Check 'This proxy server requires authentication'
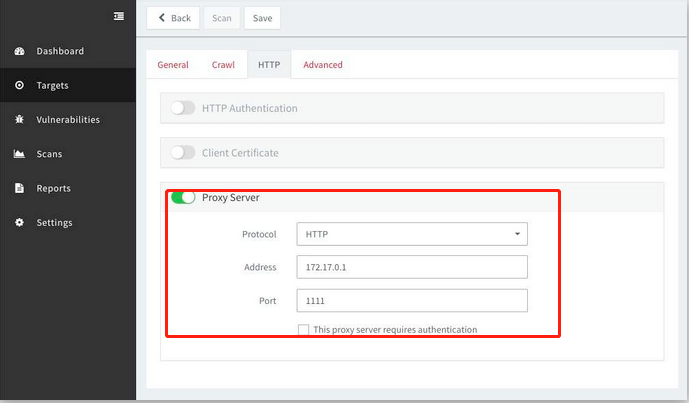Screen dimensions: 689x403 pyautogui.click(x=303, y=330)
